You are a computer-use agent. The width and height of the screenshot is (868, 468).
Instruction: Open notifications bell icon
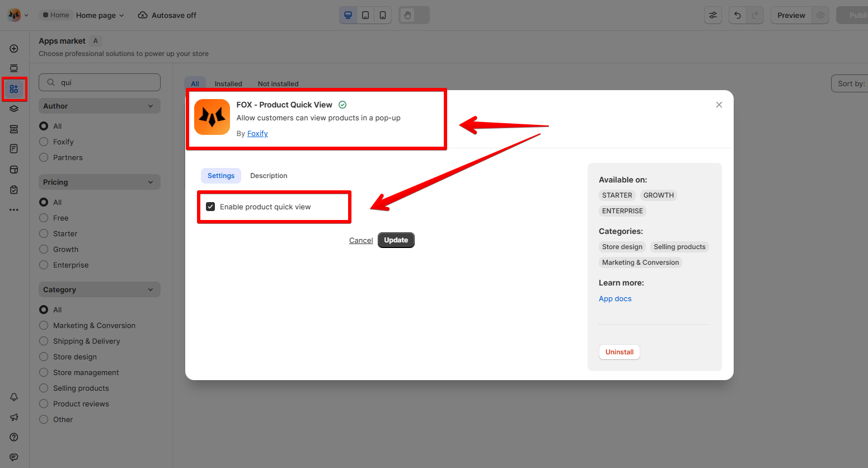pos(14,397)
